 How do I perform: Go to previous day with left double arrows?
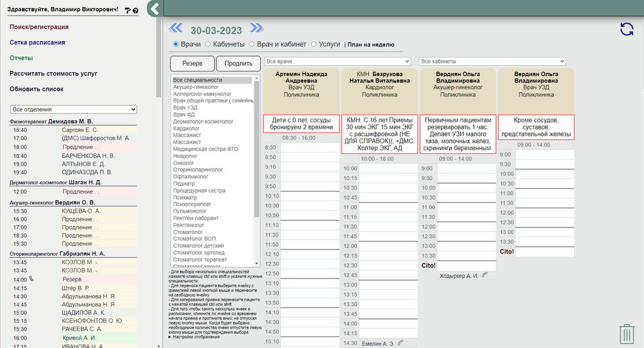tap(176, 28)
